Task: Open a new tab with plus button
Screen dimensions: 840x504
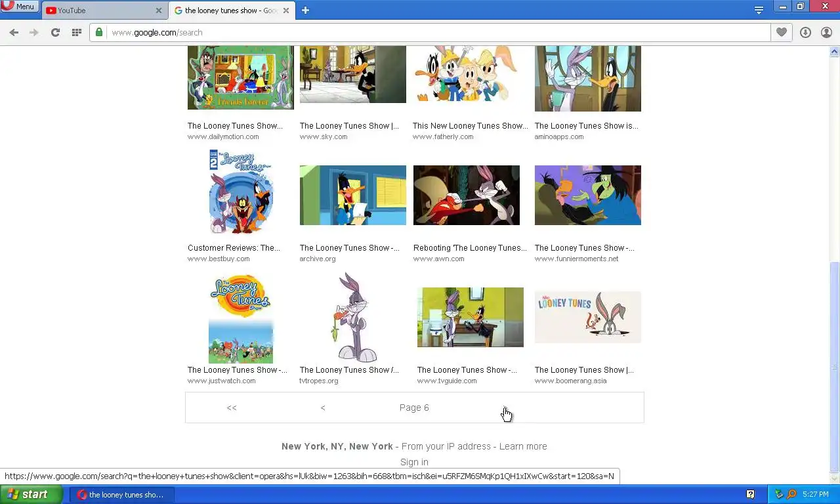Action: coord(305,10)
